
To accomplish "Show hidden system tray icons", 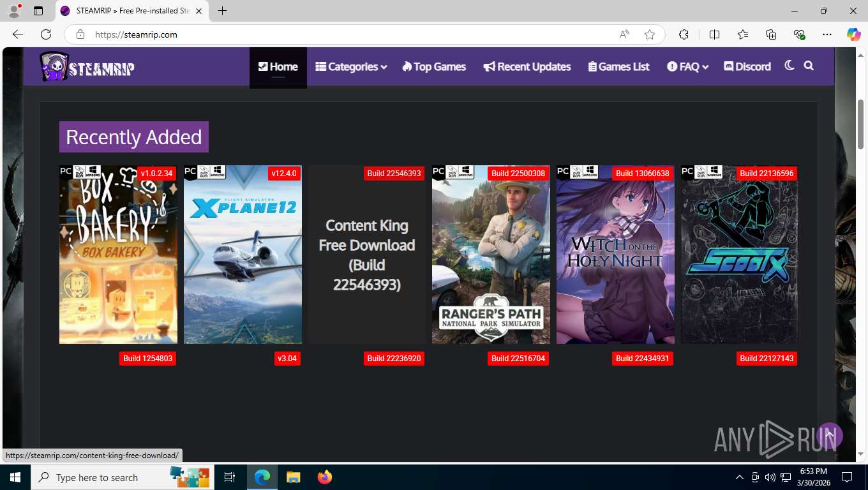I will (x=740, y=477).
